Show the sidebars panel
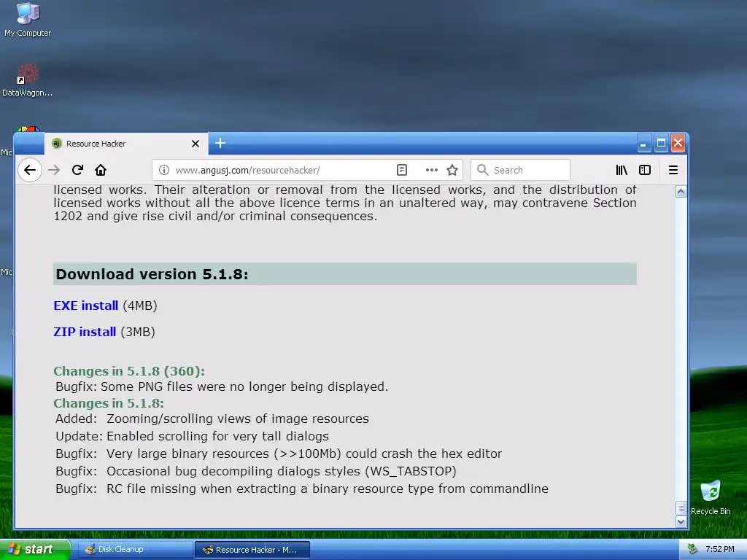This screenshot has width=747, height=560. [x=645, y=170]
